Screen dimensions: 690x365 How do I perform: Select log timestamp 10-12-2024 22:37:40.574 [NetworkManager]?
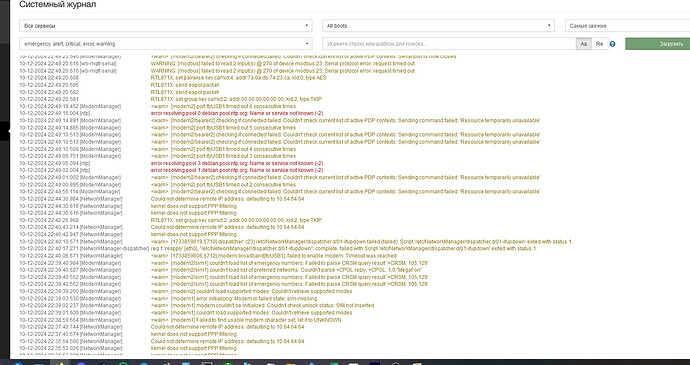(x=71, y=334)
